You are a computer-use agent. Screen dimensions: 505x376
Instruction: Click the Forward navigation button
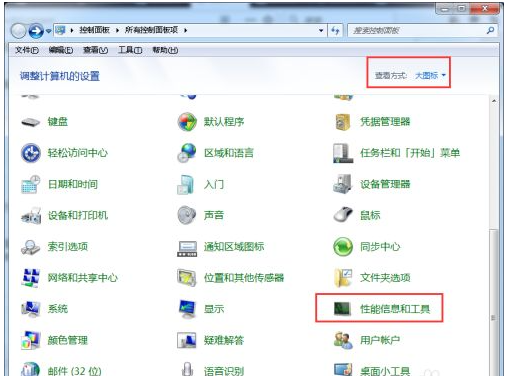[x=36, y=31]
